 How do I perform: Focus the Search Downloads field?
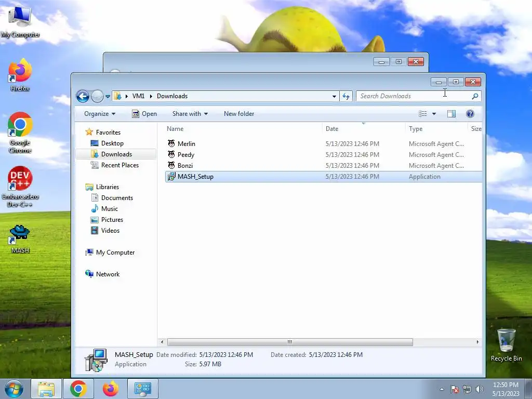click(418, 96)
